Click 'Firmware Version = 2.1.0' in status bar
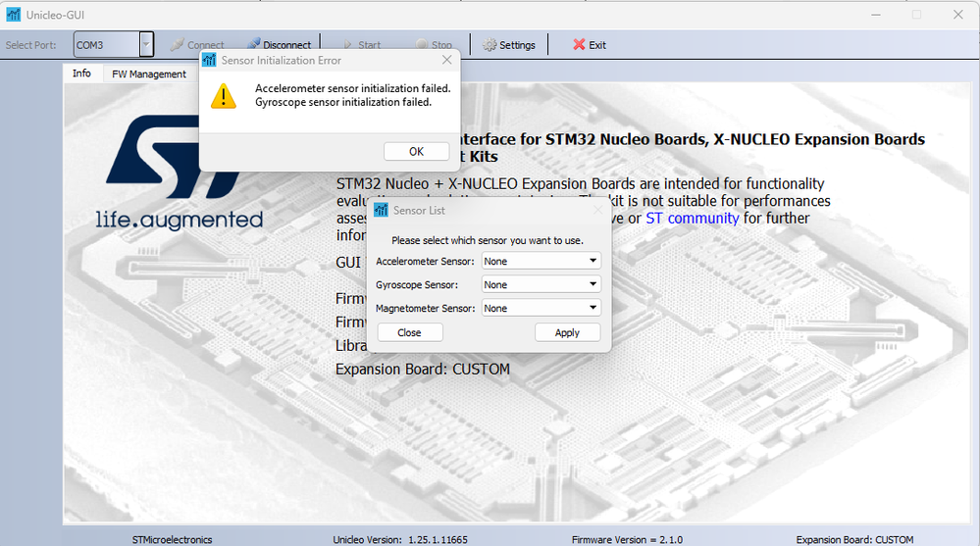 [x=627, y=540]
